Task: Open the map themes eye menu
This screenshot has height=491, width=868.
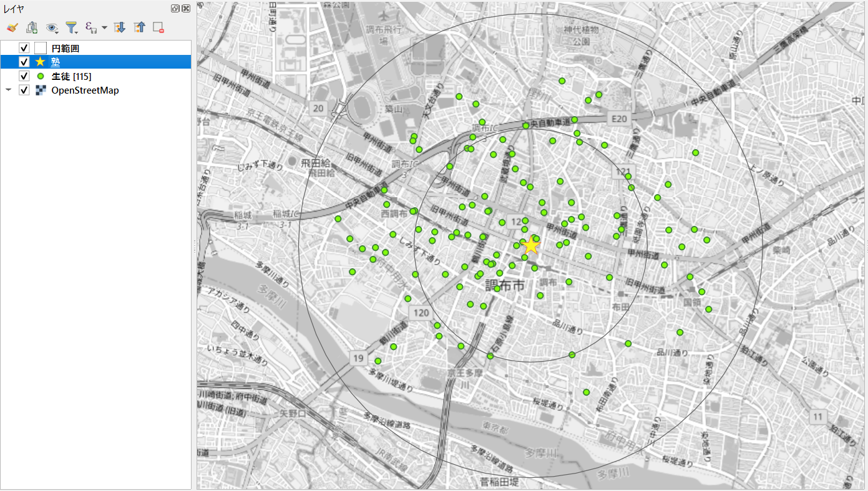Action: pyautogui.click(x=52, y=27)
